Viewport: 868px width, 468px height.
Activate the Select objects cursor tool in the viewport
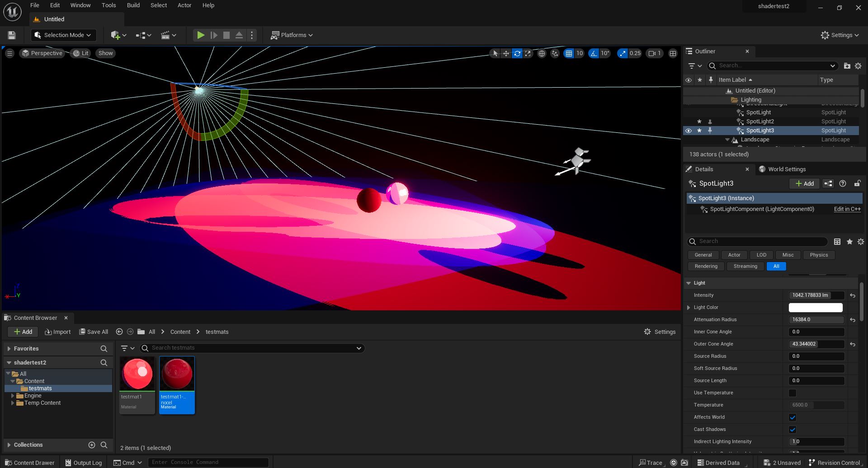(x=495, y=53)
